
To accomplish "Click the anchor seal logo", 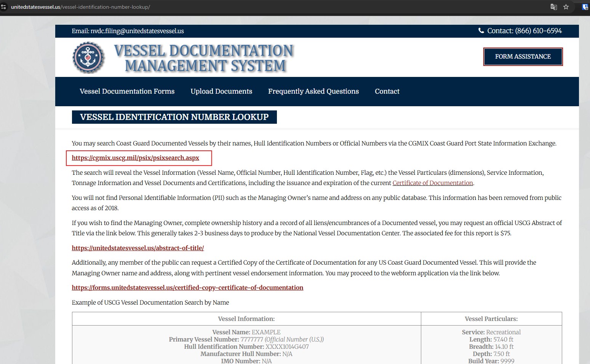I will point(88,57).
